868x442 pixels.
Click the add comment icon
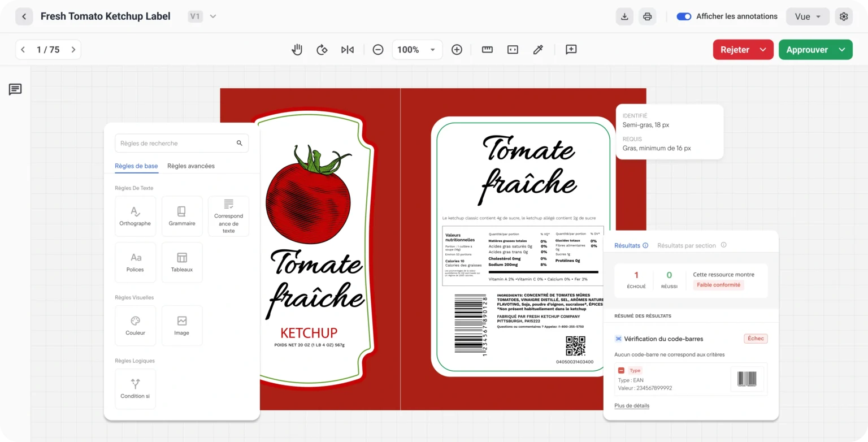[x=571, y=50]
